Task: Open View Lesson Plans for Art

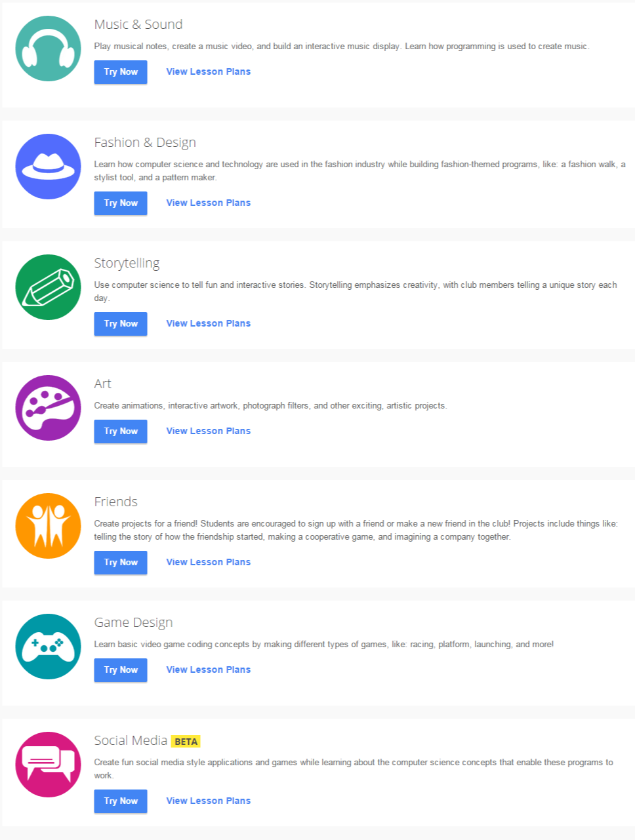Action: coord(208,431)
